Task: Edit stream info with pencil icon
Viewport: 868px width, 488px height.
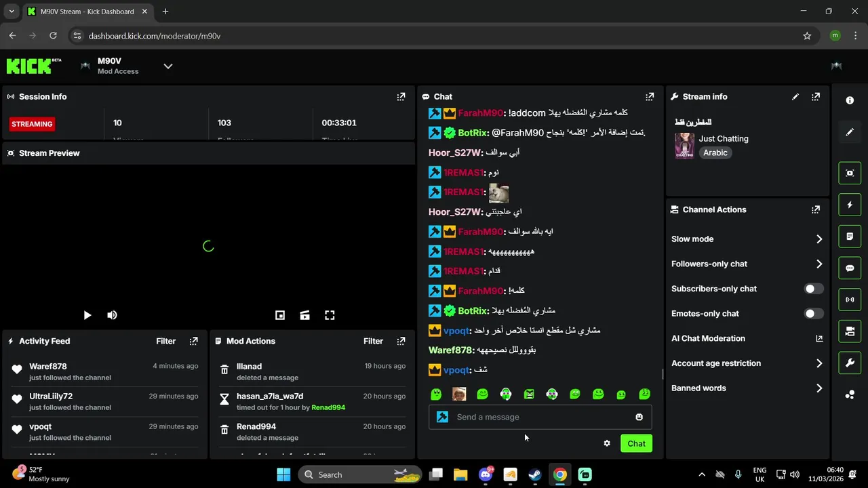Action: tap(795, 97)
